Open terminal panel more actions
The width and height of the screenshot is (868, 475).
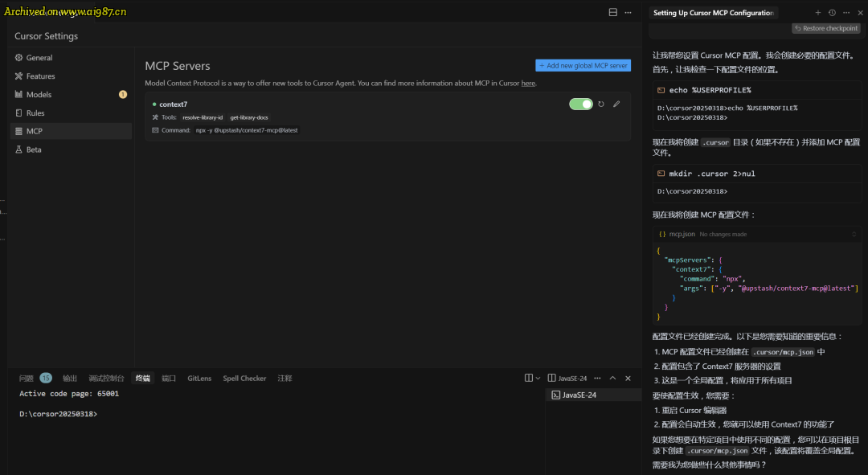tap(597, 378)
